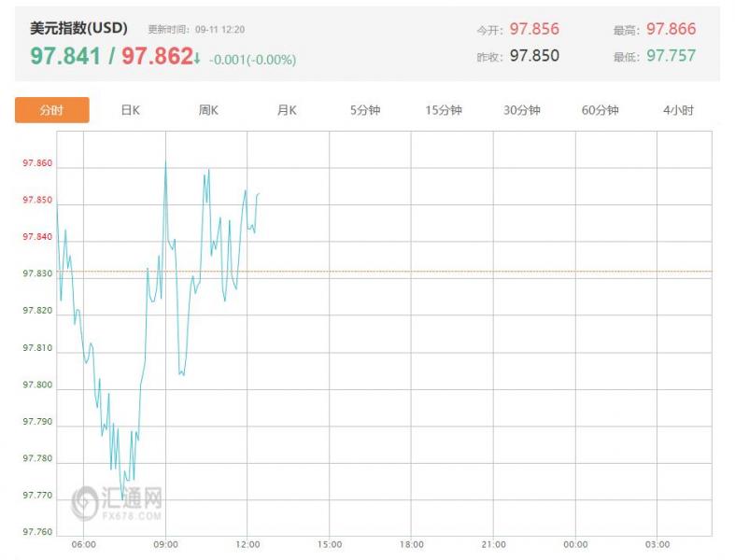This screenshot has width=735, height=560.
Task: Click the 最低 value 97.757
Action: tap(671, 56)
